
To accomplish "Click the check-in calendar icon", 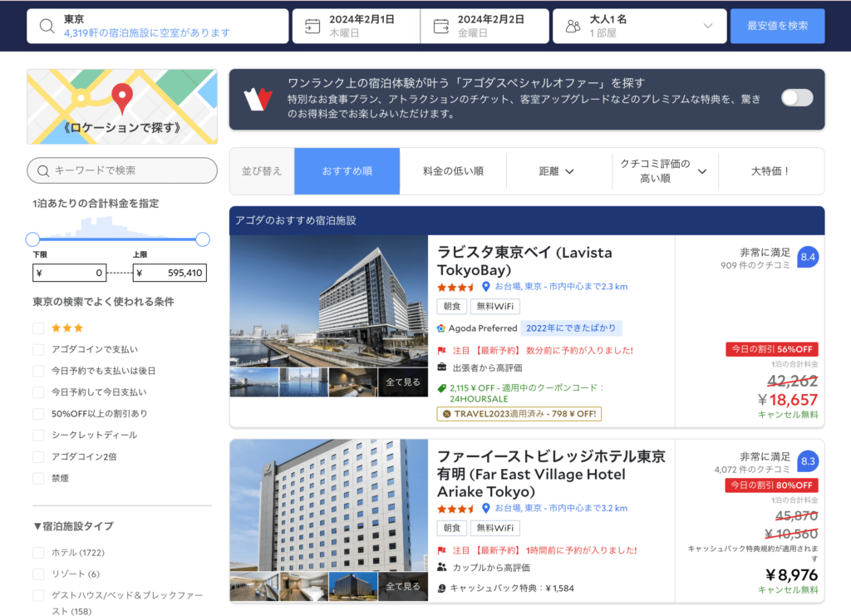I will (312, 26).
